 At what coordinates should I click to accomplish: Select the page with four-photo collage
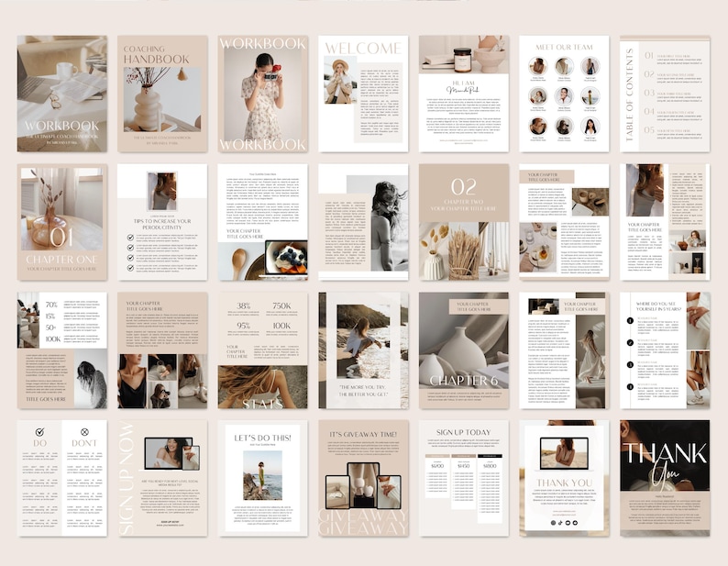(162, 350)
